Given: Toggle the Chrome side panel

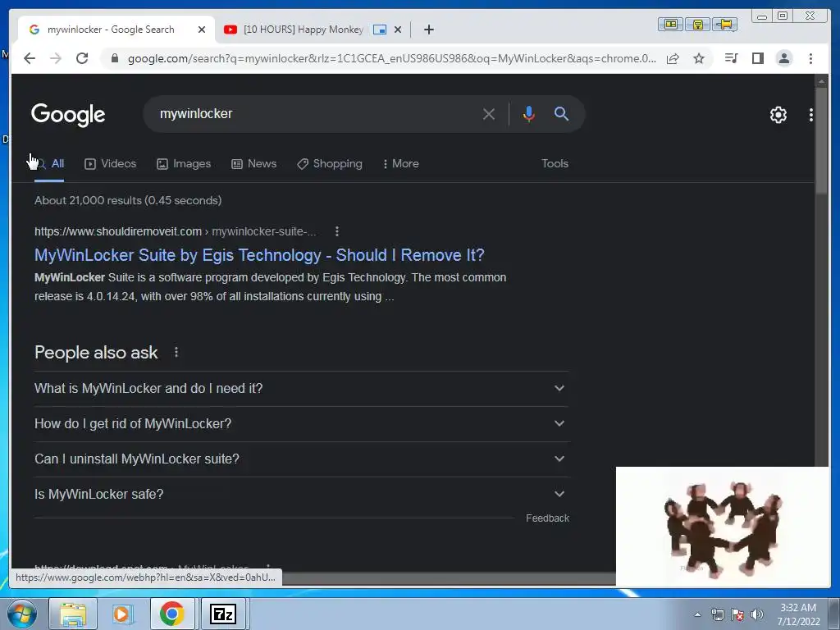Looking at the screenshot, I should pos(757,58).
